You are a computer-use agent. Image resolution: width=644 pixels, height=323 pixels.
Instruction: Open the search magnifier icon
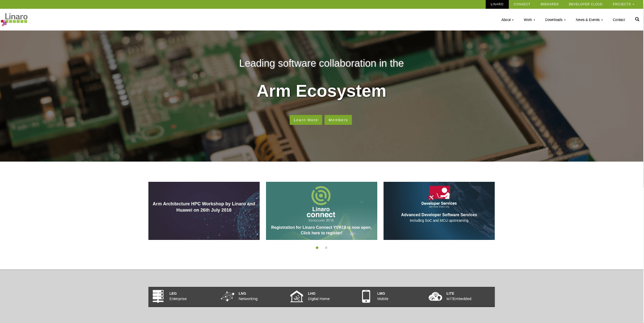[x=637, y=19]
